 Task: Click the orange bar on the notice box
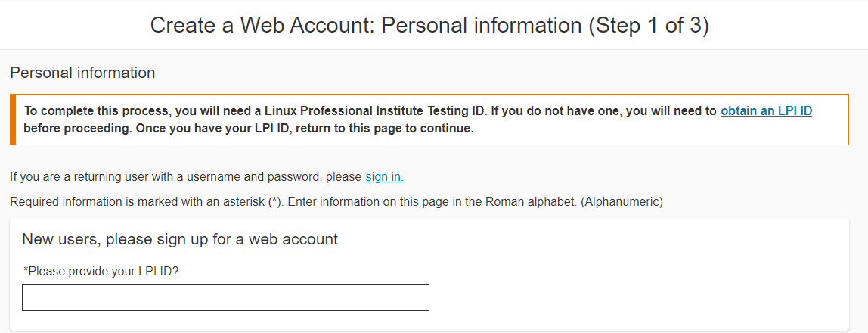coord(13,120)
